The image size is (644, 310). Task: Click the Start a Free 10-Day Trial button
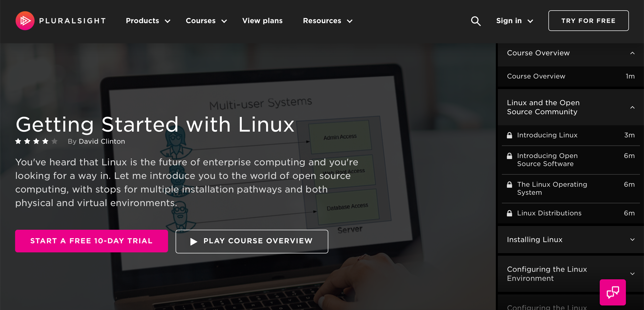click(92, 241)
